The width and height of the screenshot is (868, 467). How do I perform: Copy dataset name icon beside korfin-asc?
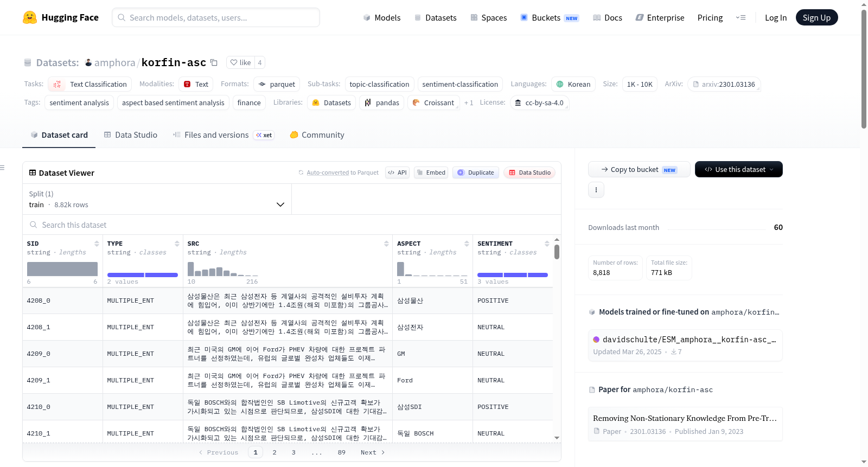tap(214, 63)
